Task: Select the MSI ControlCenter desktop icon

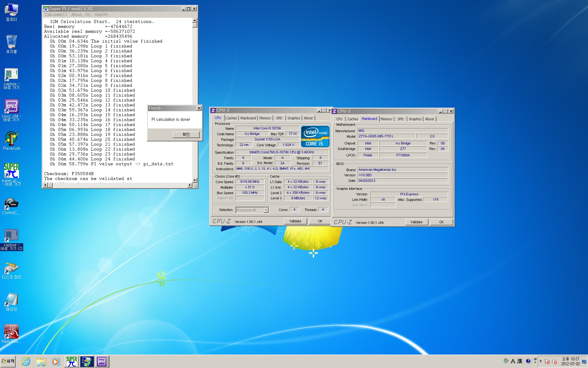Action: [11, 206]
